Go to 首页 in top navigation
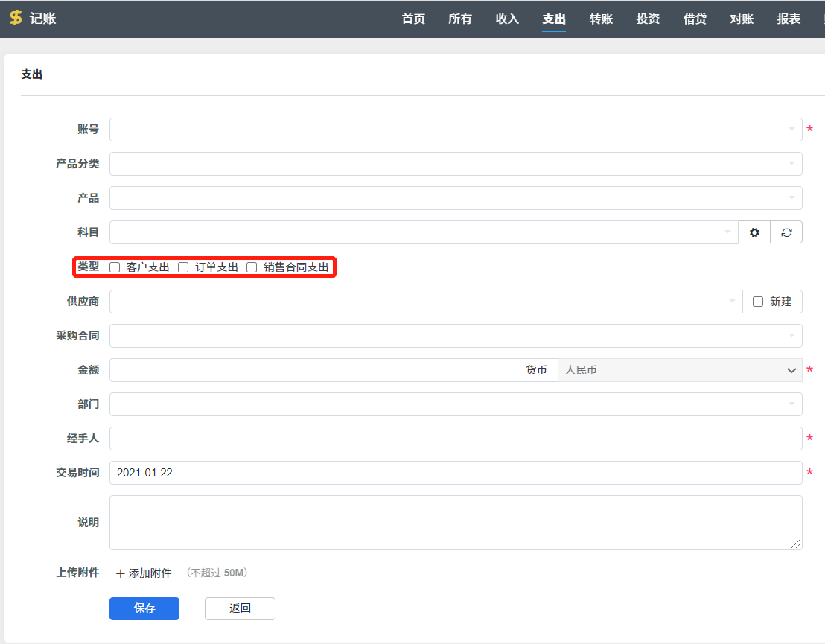The image size is (825, 644). coord(413,19)
